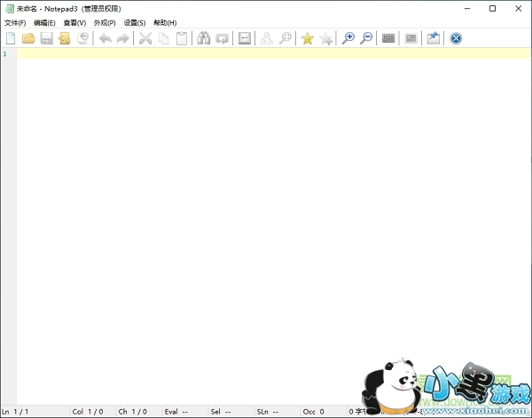
Task: Click the New file toolbar icon
Action: point(11,38)
